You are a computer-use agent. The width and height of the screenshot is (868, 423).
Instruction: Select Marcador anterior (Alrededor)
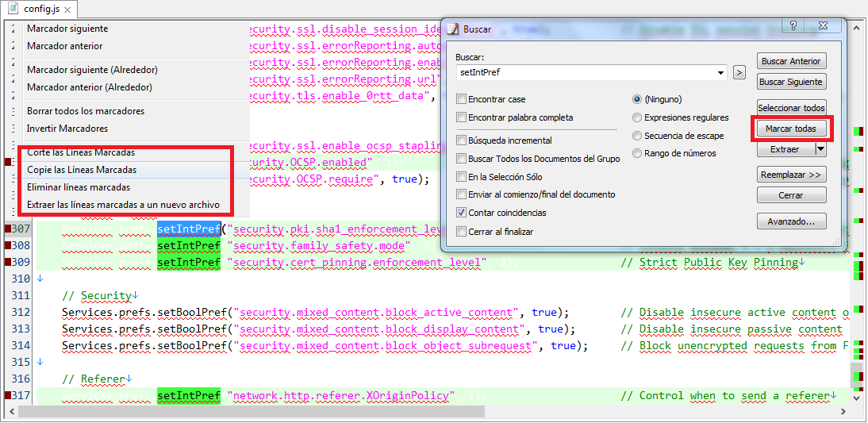pos(89,87)
